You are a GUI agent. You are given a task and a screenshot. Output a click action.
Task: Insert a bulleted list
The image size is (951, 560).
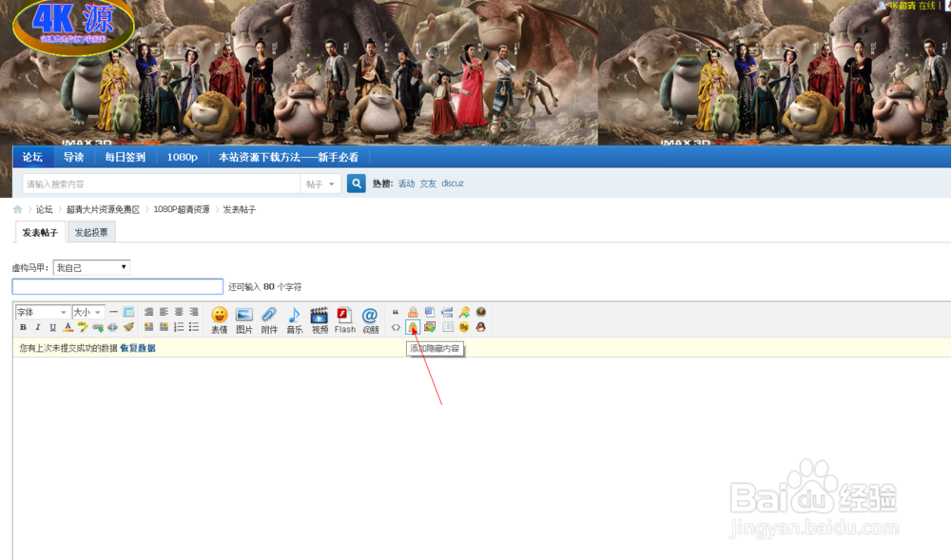click(x=194, y=327)
